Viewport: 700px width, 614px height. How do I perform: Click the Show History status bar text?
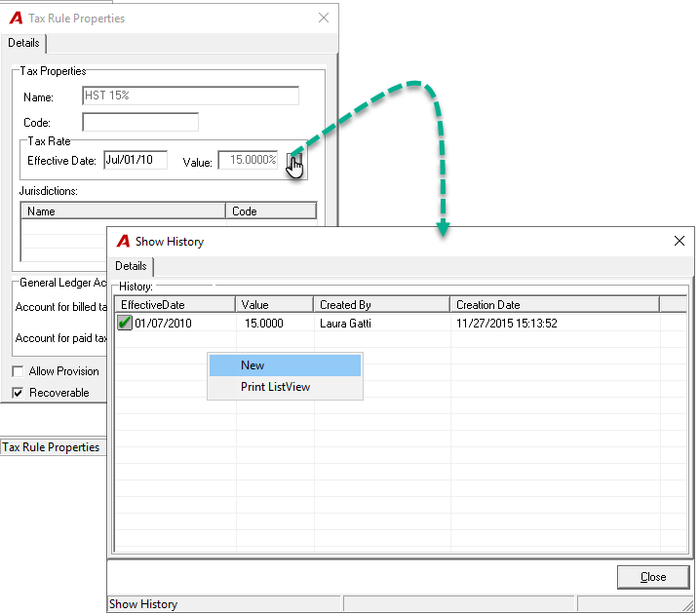coord(143,604)
